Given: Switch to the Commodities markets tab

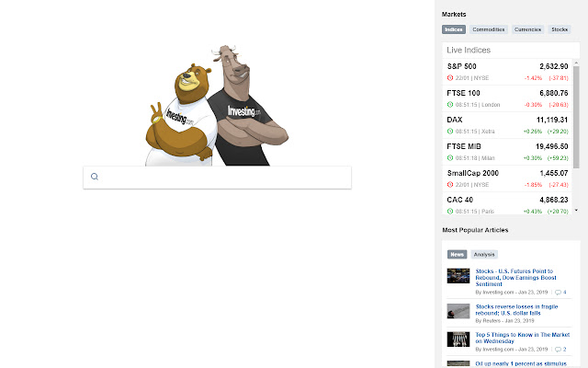Looking at the screenshot, I should tap(489, 29).
